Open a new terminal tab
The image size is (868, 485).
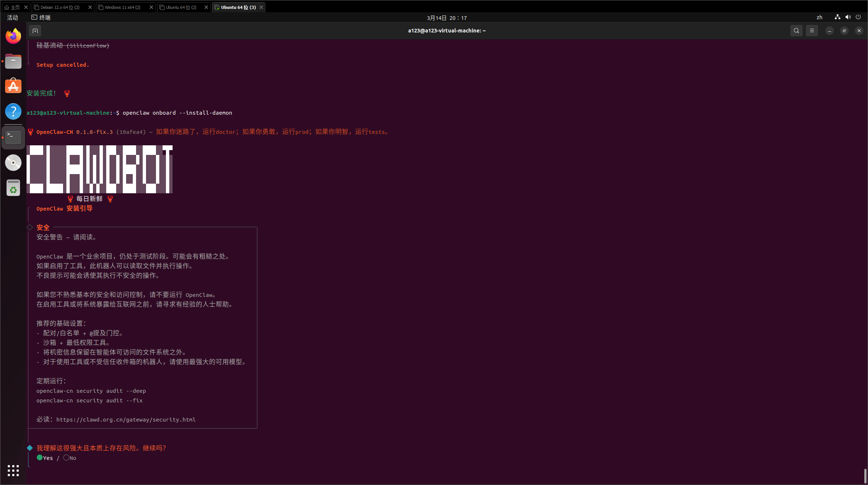(x=35, y=31)
